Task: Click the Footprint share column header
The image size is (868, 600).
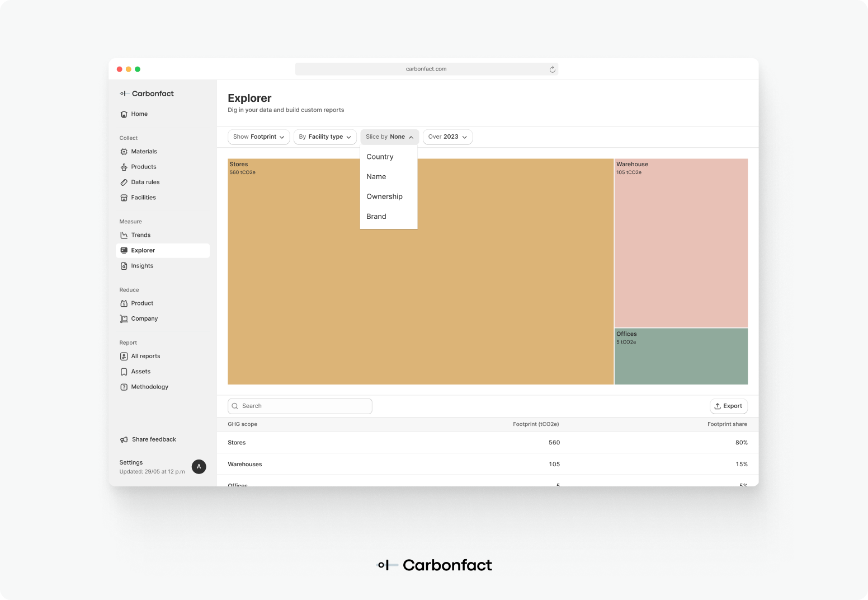Action: [727, 424]
